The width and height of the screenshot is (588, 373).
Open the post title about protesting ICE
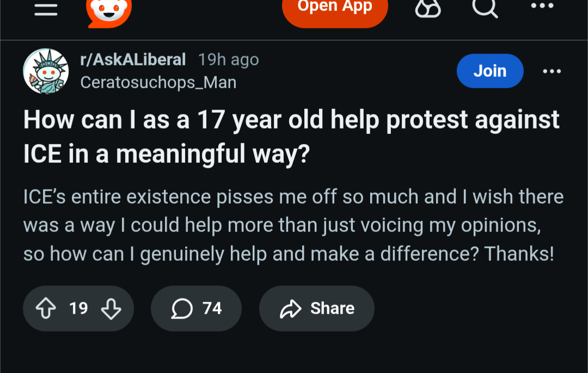(x=291, y=136)
